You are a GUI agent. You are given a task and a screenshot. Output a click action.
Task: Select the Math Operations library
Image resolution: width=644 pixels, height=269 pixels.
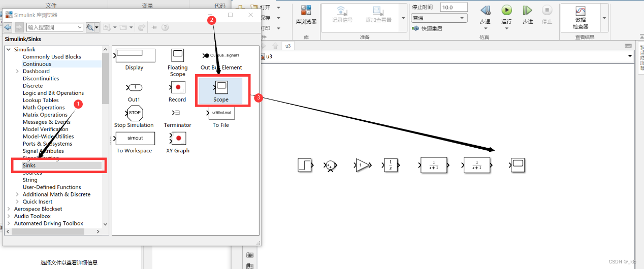tap(44, 108)
